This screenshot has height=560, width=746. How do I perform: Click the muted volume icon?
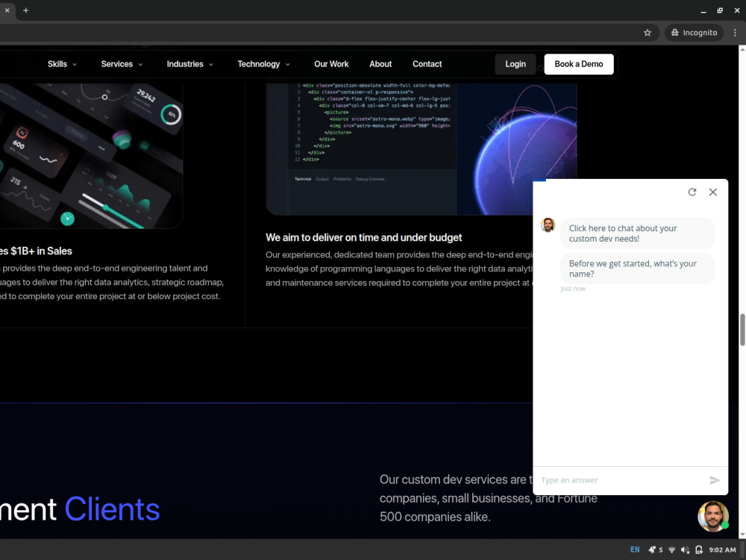click(685, 550)
